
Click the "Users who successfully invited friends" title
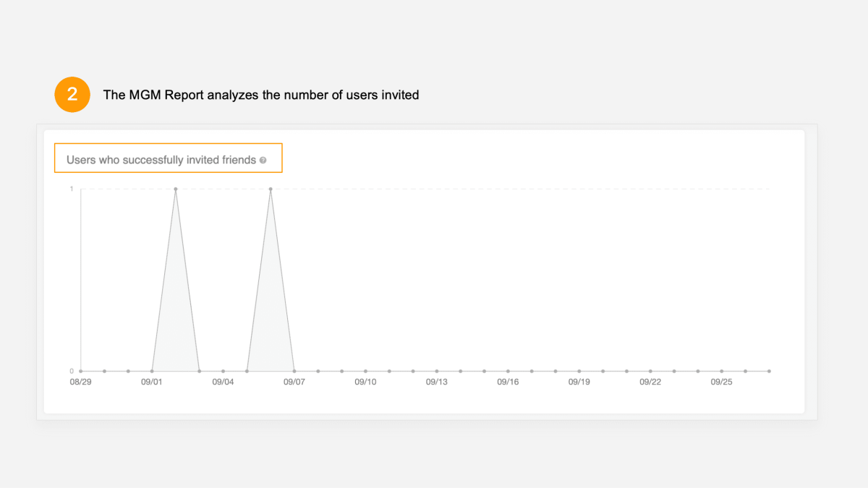161,160
